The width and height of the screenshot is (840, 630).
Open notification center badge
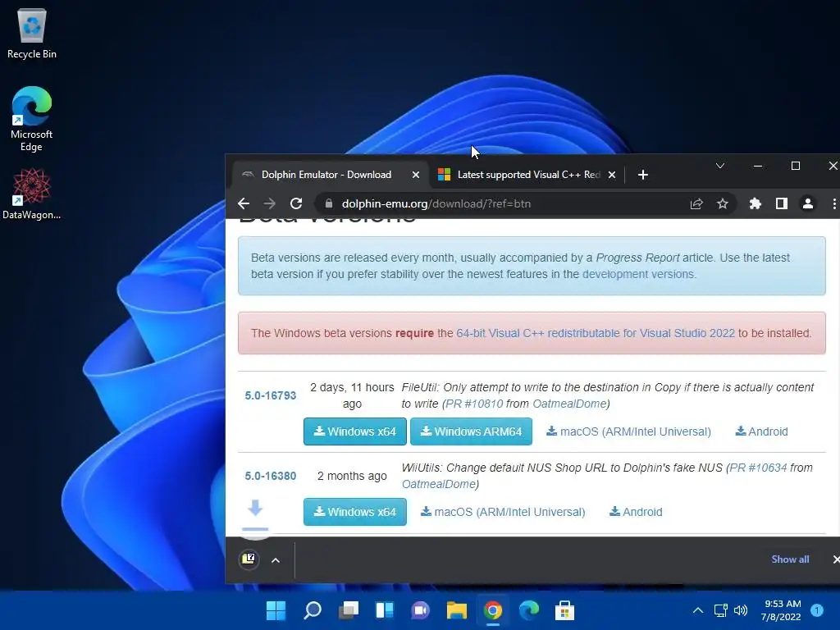click(x=817, y=609)
